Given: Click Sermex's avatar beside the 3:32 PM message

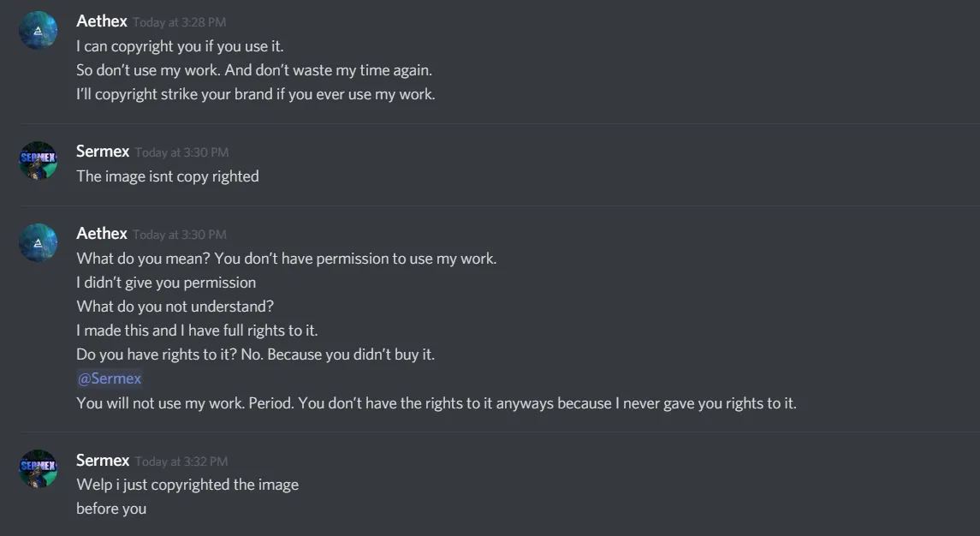Looking at the screenshot, I should tap(39, 469).
